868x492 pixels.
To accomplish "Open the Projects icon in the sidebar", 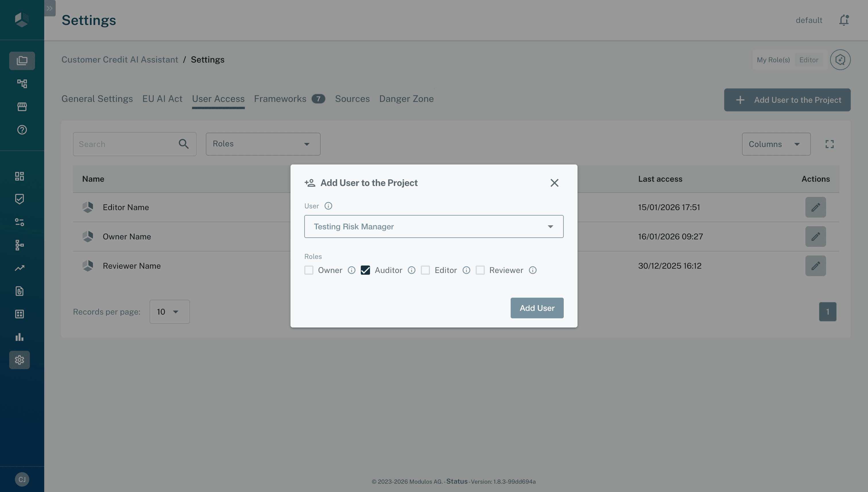I will click(22, 61).
